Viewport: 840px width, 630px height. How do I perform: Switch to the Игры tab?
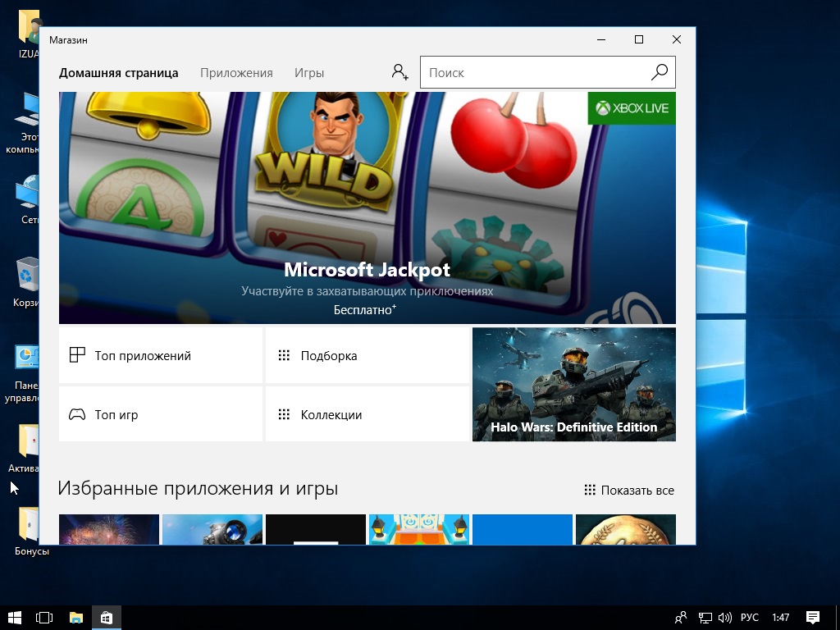click(309, 73)
